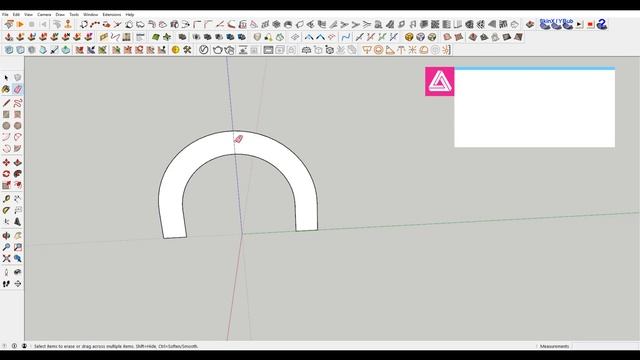
Task: Click the red record button near SkinX toolbar
Action: 590,24
